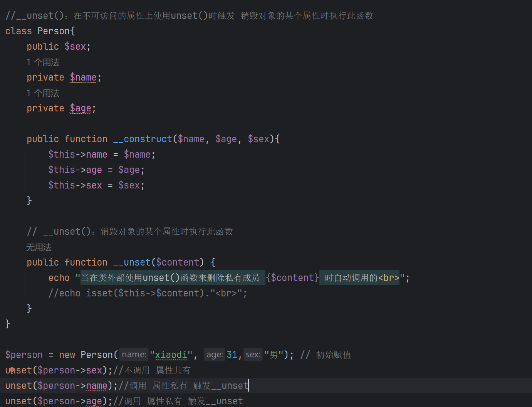Screen dimensions: 532x407
Task: Click the "男" string argument
Action: [274, 355]
